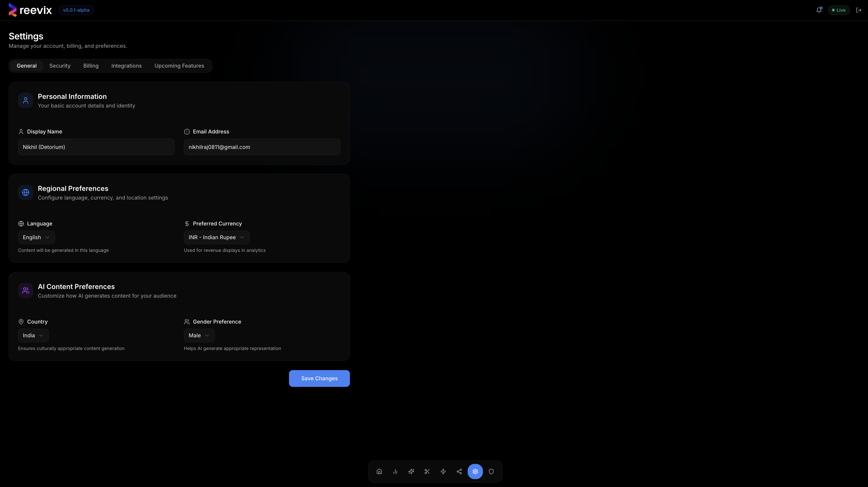
Task: Click the Save Changes button
Action: coord(319,378)
